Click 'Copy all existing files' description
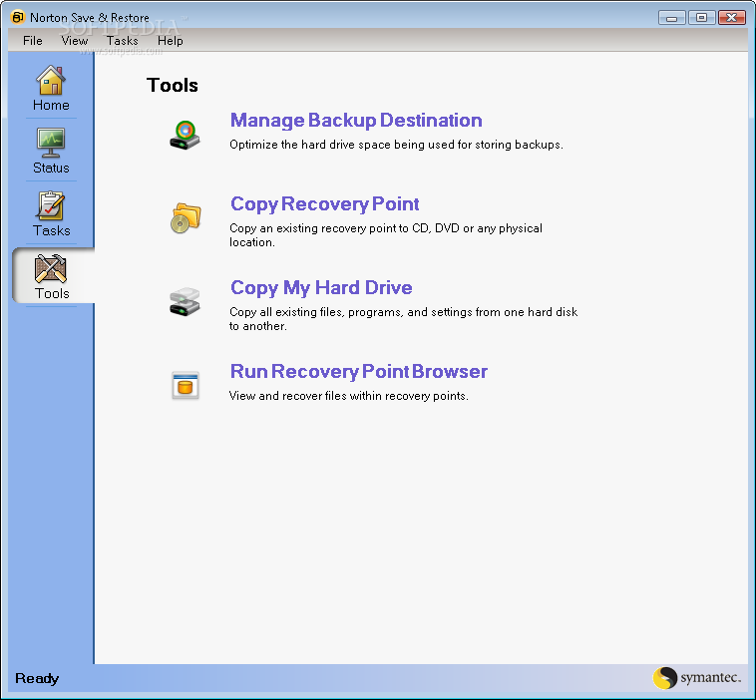The width and height of the screenshot is (756, 700). 404,319
